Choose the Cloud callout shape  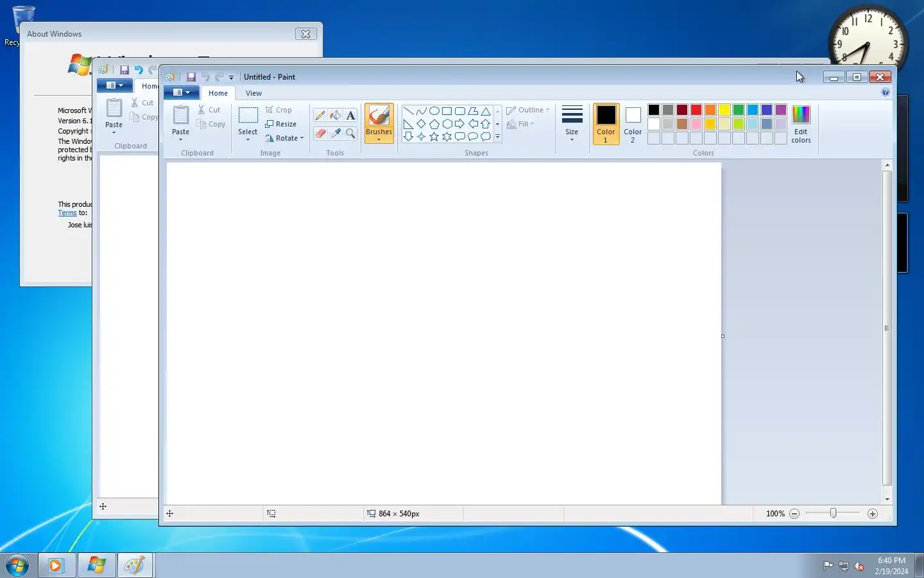486,136
